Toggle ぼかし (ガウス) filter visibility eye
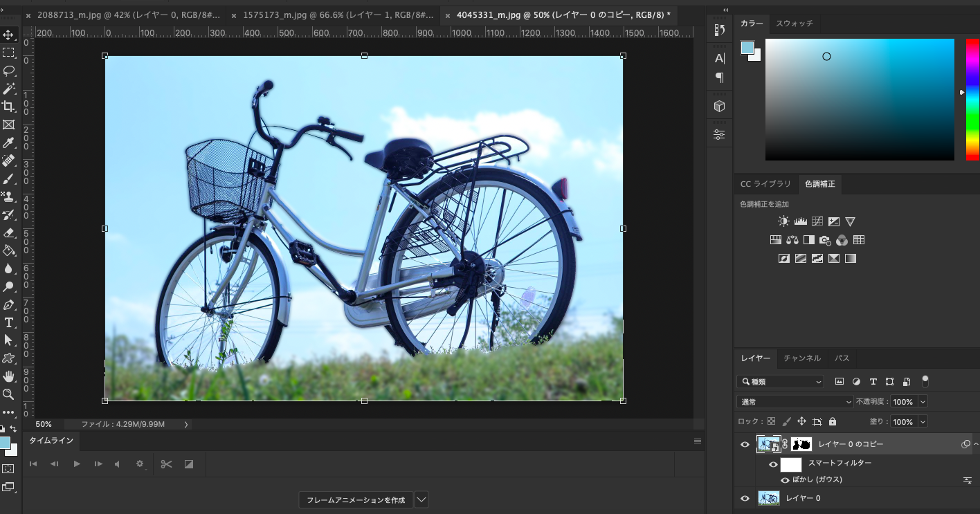Viewport: 980px width, 514px height. pos(785,480)
